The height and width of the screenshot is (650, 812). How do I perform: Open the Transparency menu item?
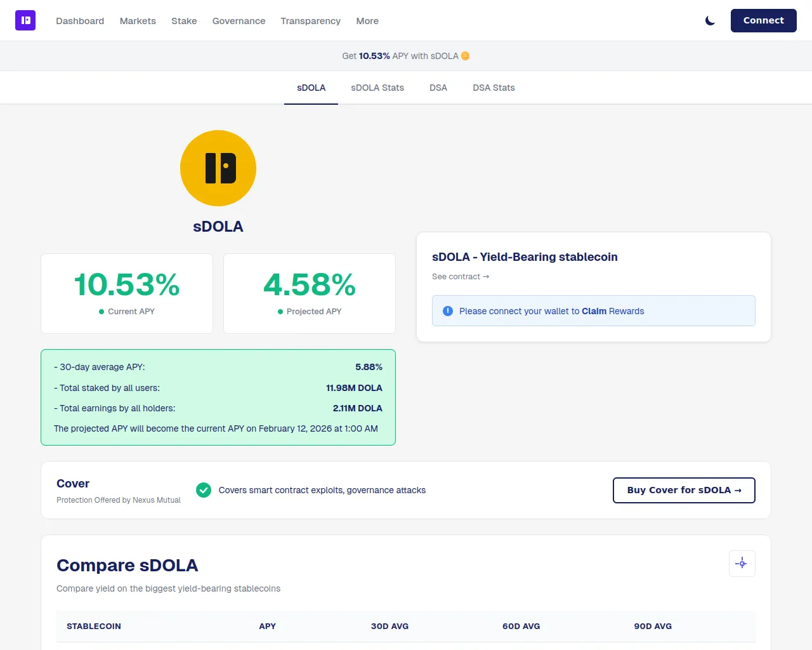(310, 21)
